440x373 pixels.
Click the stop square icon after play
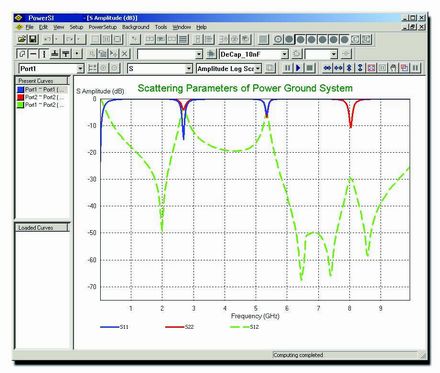coord(310,68)
